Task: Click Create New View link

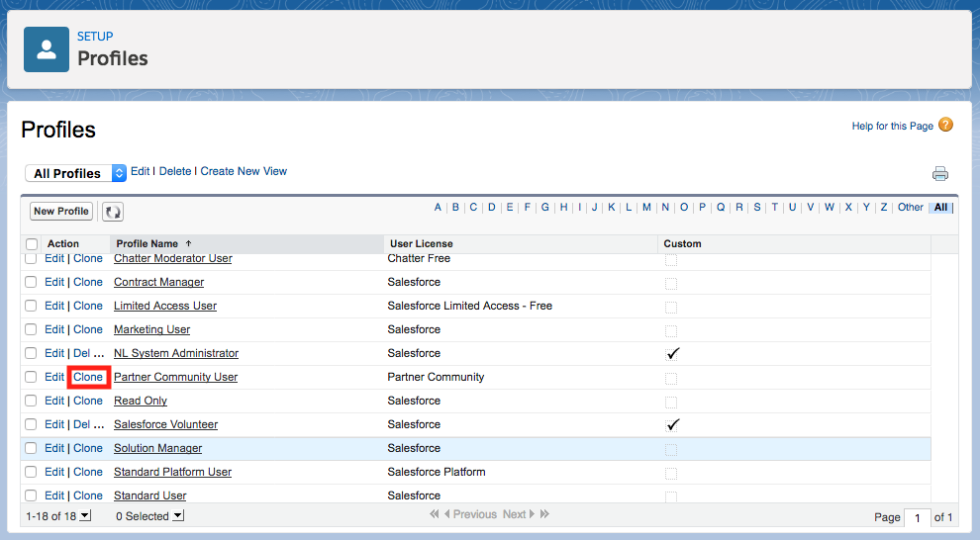Action: click(244, 171)
